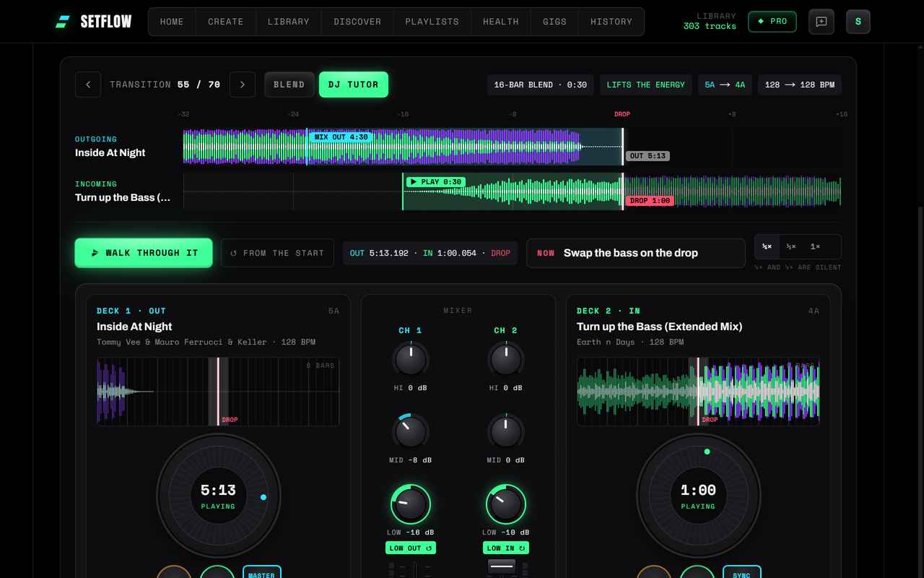Click the 16-BAR BLEND · 0:30 chip
Viewport: 924px width, 578px height.
click(x=541, y=85)
